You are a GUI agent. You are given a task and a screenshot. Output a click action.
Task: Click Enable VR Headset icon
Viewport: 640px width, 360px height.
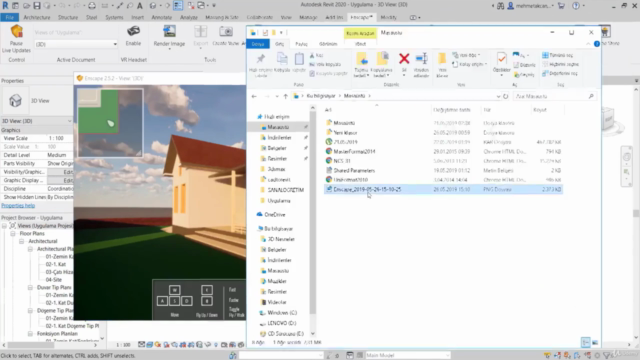[133, 31]
